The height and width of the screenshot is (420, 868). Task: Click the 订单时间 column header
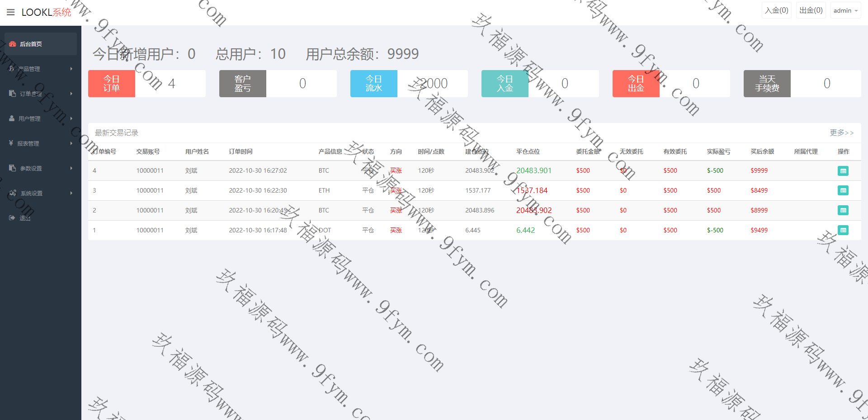pos(241,152)
